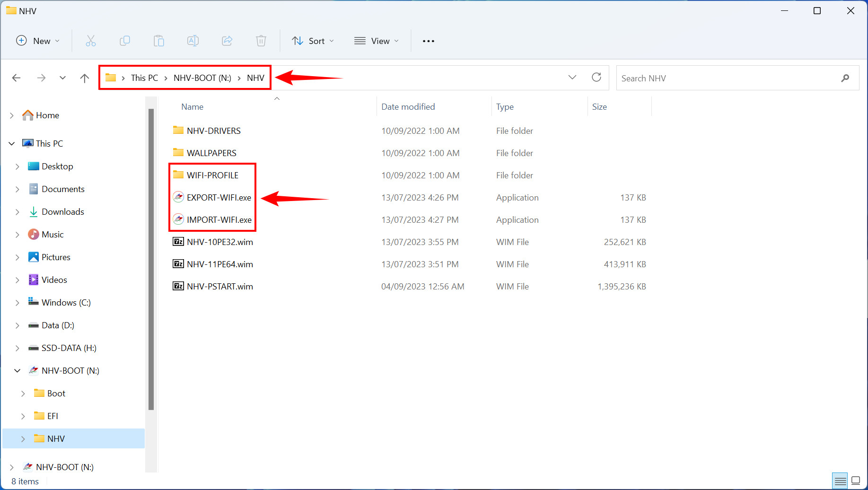
Task: Select the NHV-11PE64.wim file icon
Action: click(x=178, y=264)
